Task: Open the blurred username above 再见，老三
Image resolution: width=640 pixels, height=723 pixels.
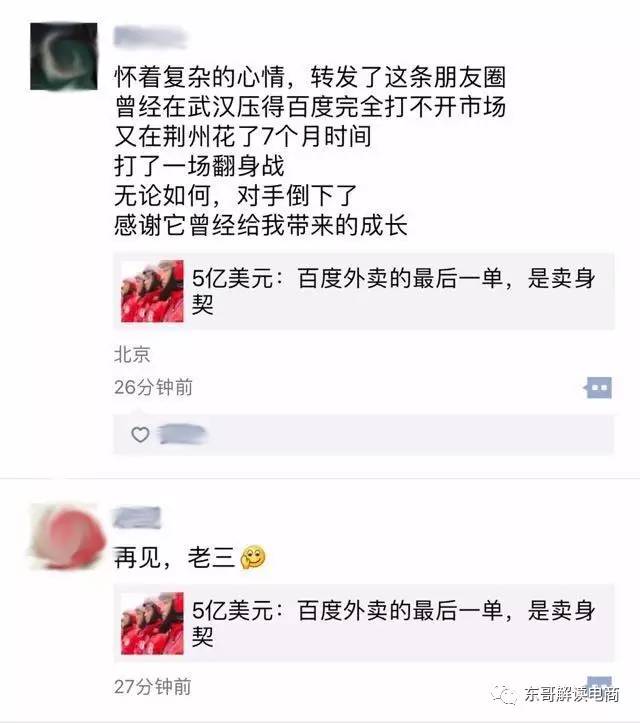Action: coord(137,517)
